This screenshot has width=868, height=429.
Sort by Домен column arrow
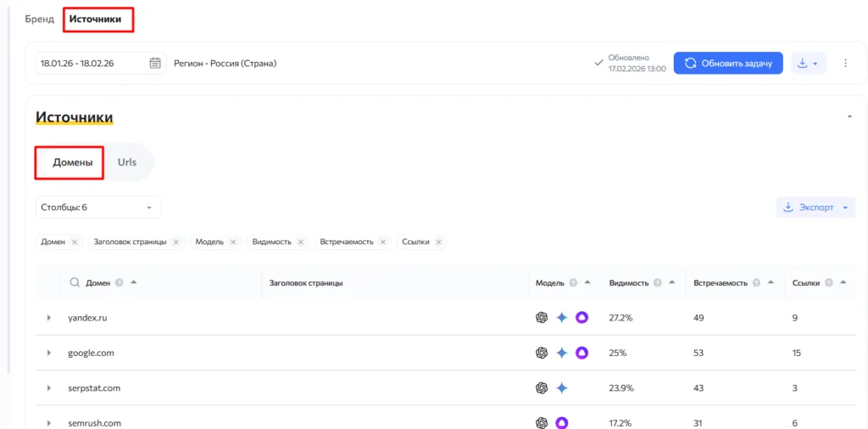coord(133,282)
